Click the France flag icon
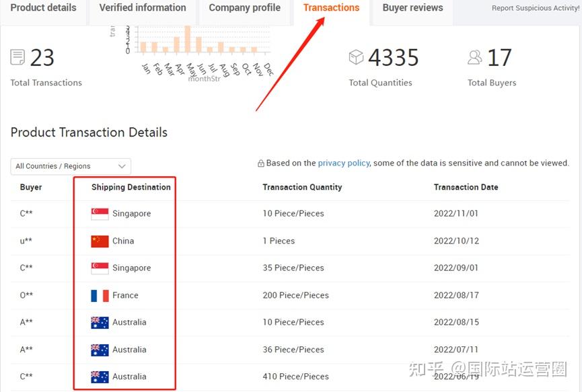The height and width of the screenshot is (392, 582). [x=100, y=296]
